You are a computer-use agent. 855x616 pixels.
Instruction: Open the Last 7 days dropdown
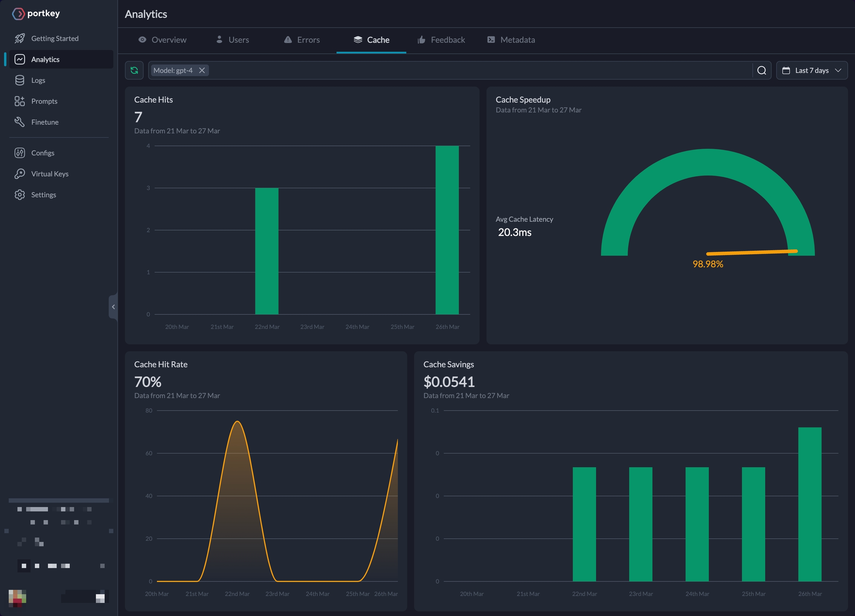tap(811, 71)
